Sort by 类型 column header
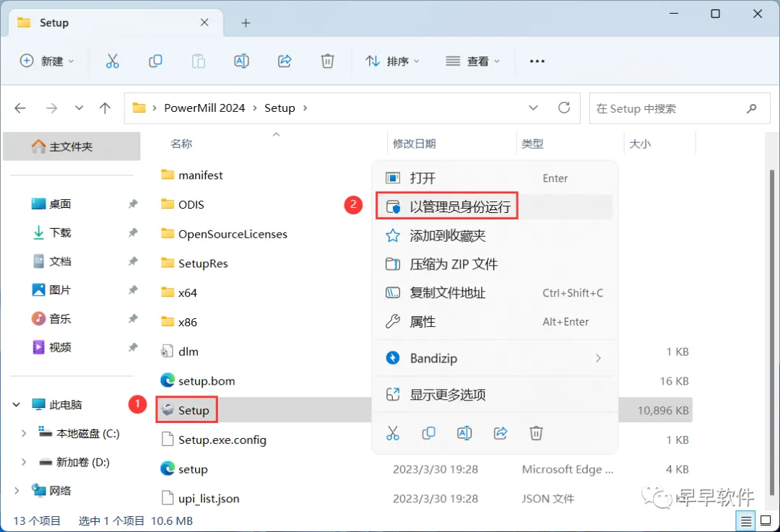780x532 pixels. [x=532, y=144]
